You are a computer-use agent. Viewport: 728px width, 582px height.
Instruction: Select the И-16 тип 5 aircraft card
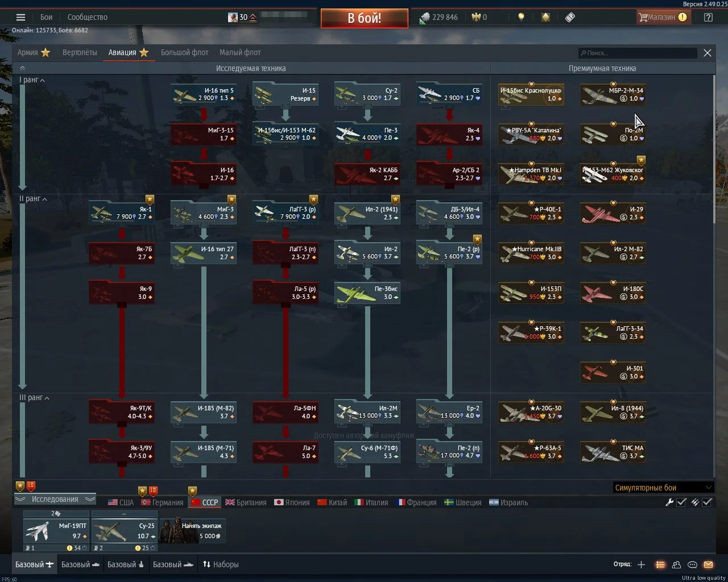[204, 94]
